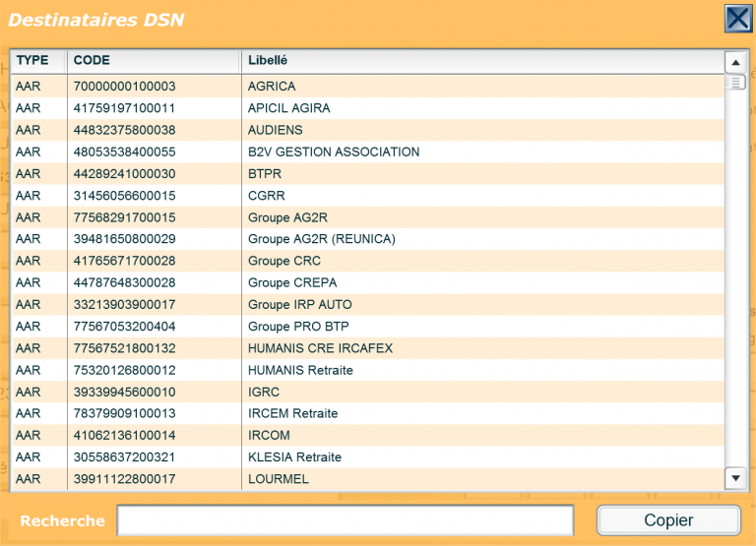Click code 77567053200404
This screenshot has width=756, height=546.
click(x=124, y=327)
